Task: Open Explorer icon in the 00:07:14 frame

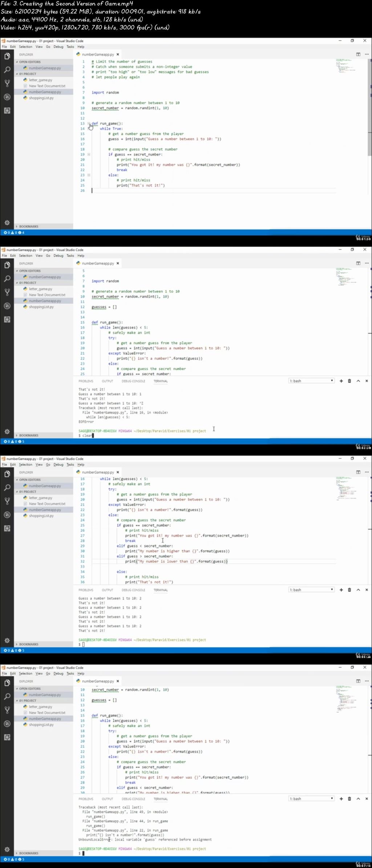Action: (x=7, y=683)
